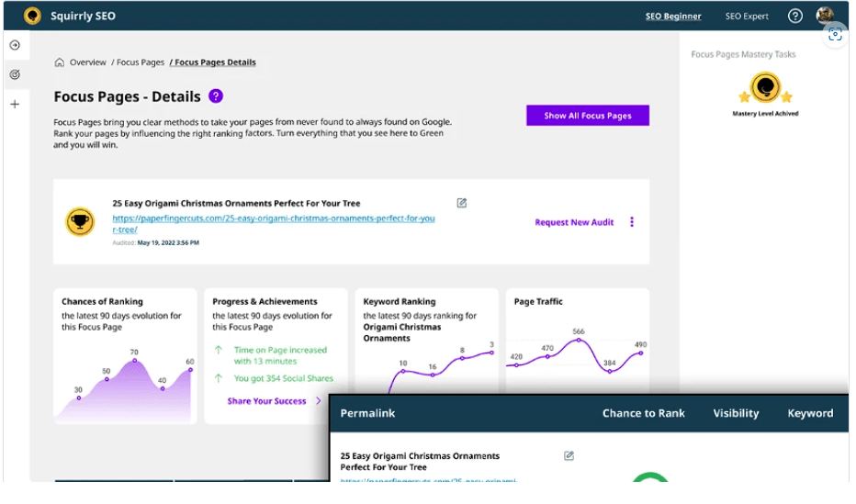Click the 566 peak point on Page Traffic chart
The height and width of the screenshot is (504, 856).
point(579,340)
